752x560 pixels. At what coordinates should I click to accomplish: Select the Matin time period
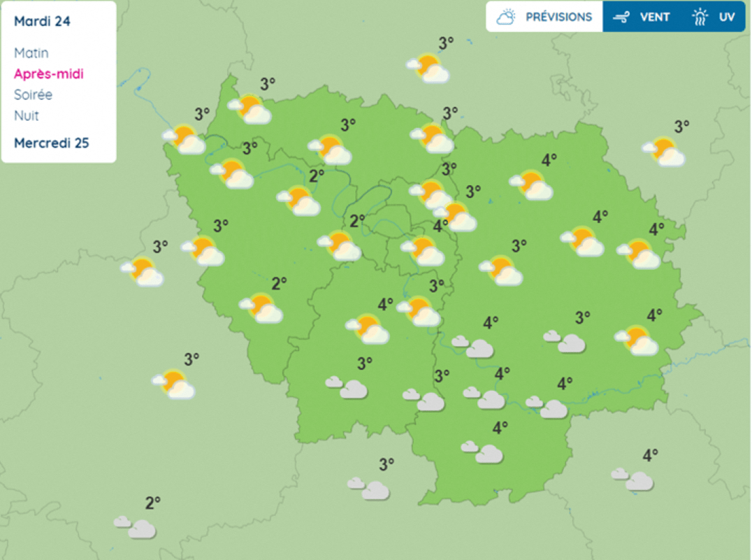31,52
